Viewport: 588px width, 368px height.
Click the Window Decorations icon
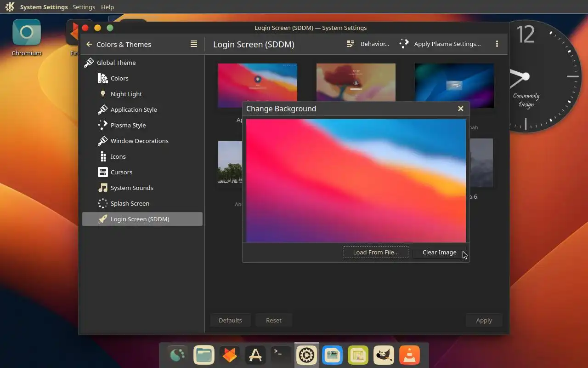(x=103, y=141)
